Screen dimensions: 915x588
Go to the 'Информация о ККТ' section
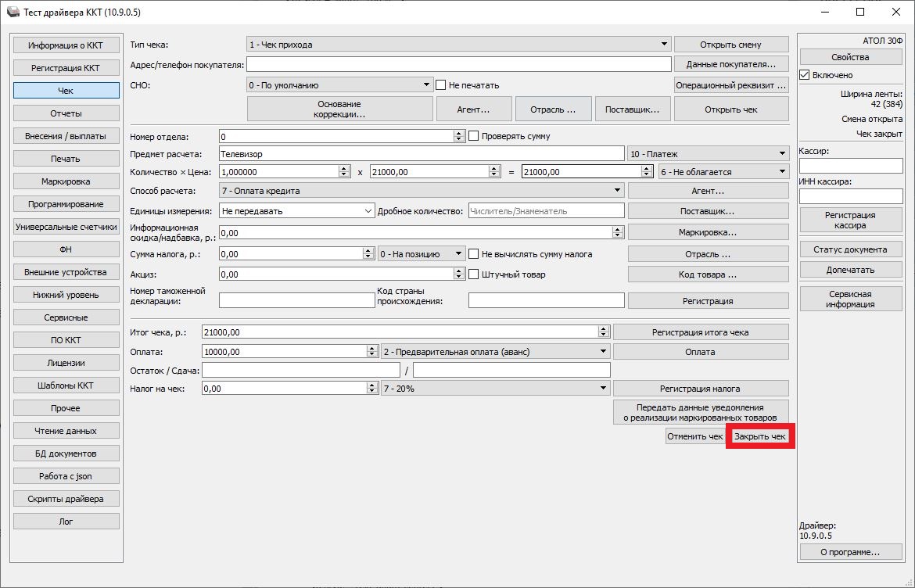[x=66, y=45]
